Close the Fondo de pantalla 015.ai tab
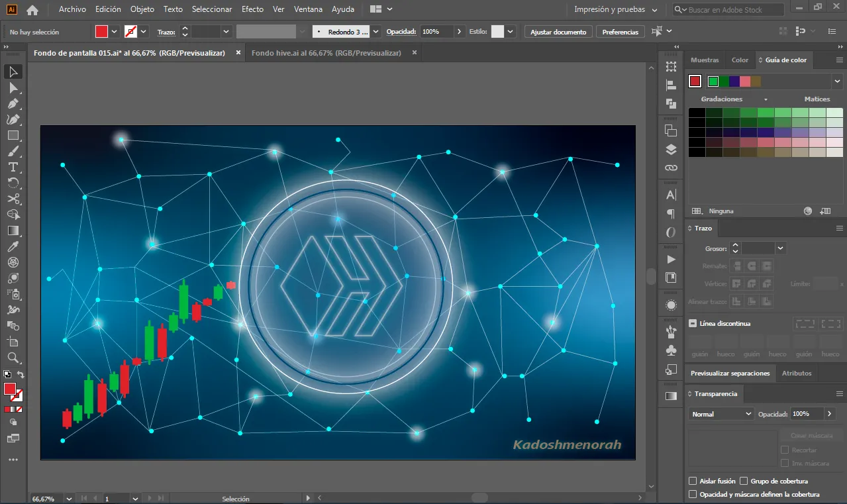The image size is (847, 504). click(x=238, y=53)
